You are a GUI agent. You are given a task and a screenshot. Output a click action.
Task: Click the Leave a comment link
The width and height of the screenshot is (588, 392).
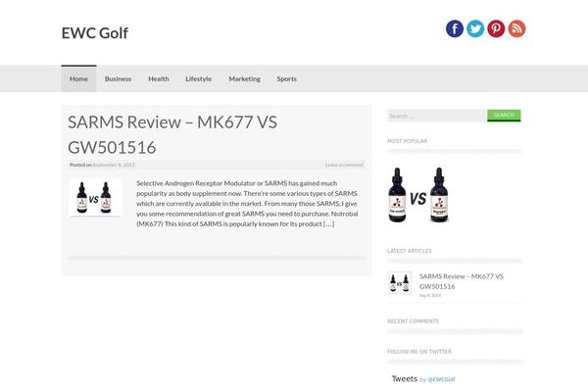pos(344,165)
